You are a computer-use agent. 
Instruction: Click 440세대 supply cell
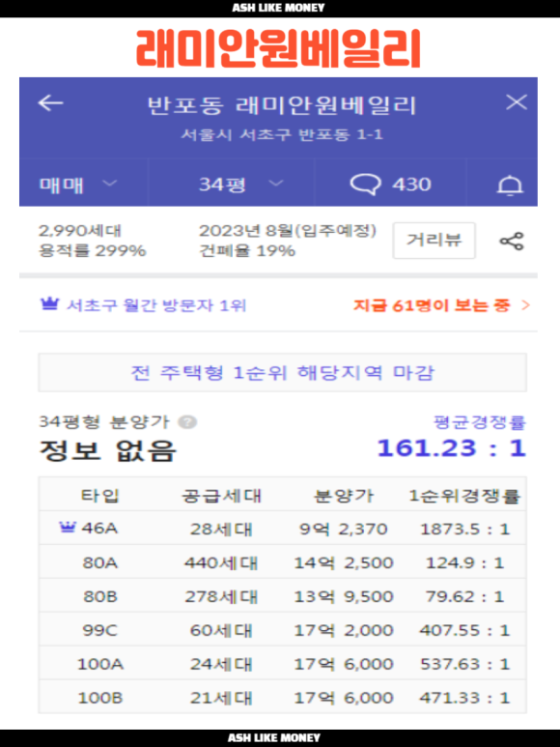(x=221, y=562)
